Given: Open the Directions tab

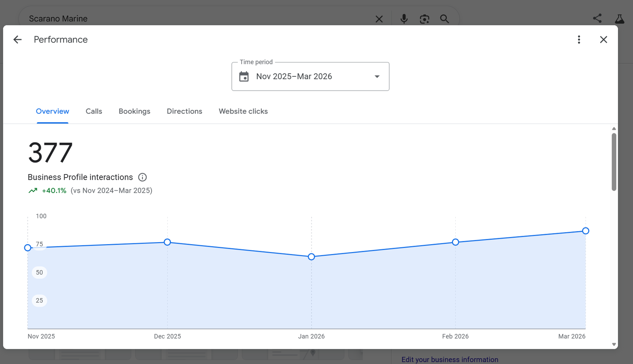Looking at the screenshot, I should (x=184, y=111).
